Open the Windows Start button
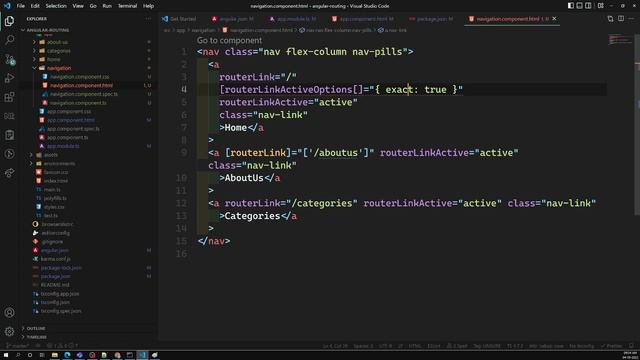Screen dimensions: 640x360 (6, 355)
